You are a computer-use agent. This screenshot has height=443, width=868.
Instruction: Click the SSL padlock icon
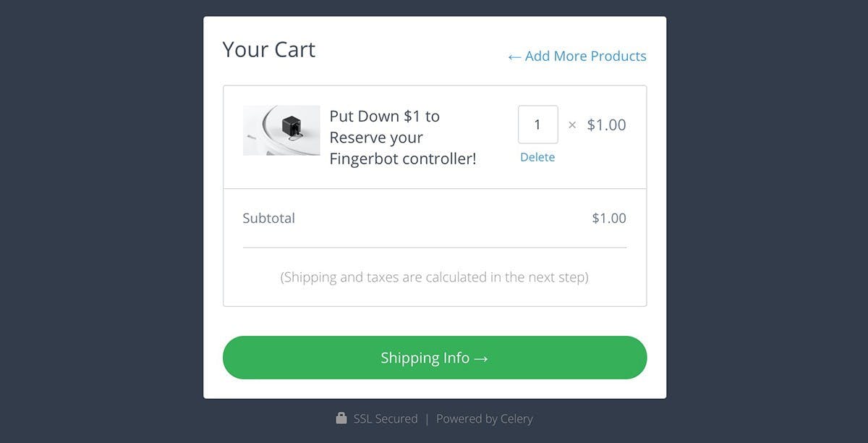[x=341, y=418]
